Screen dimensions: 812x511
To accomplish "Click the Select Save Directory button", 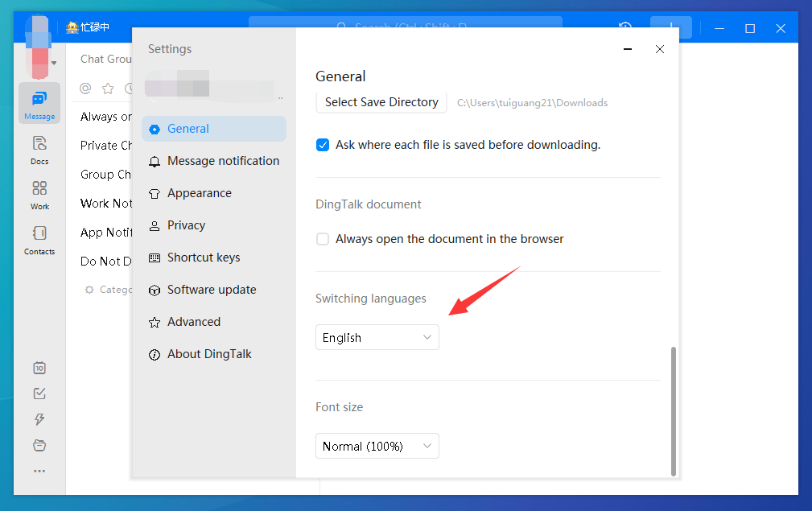I will point(381,102).
